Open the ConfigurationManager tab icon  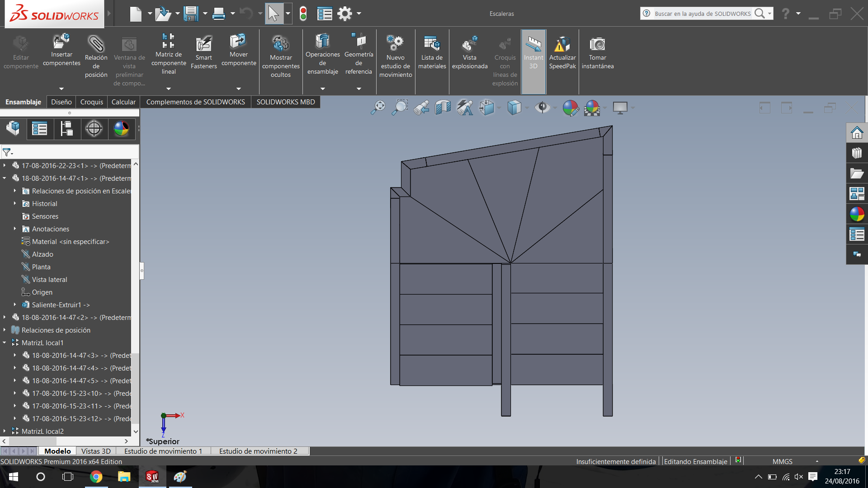point(67,129)
